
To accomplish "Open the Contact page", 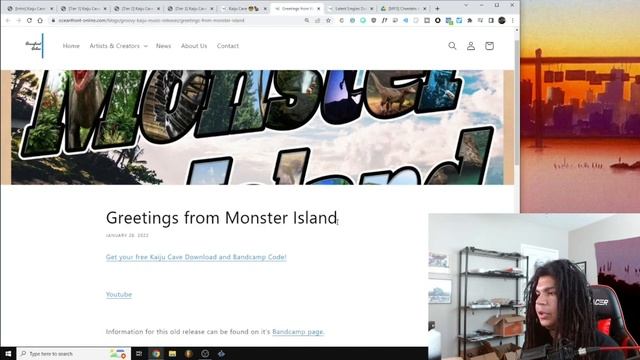I will click(228, 46).
